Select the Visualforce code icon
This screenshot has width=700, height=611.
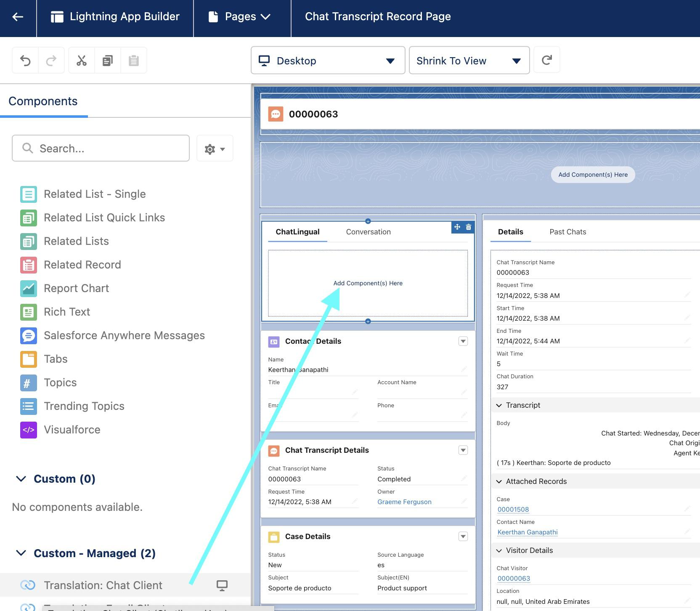pos(29,430)
